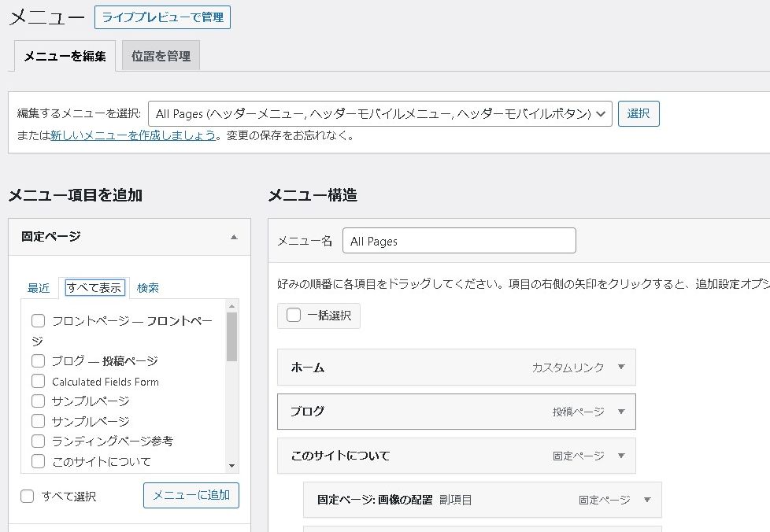Click the メニューに追加 button
This screenshot has height=532, width=770.
[x=191, y=495]
